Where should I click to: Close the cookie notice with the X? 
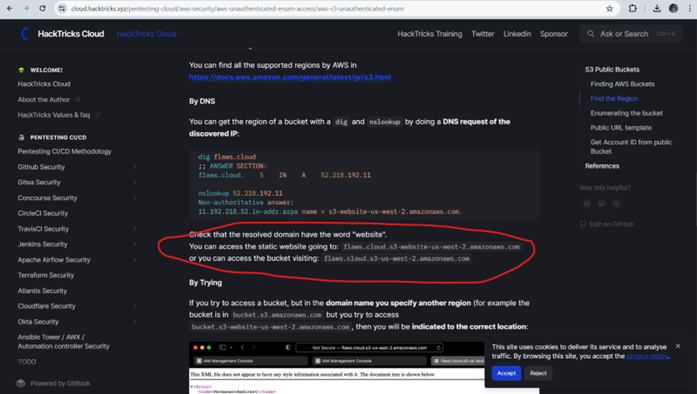(678, 346)
